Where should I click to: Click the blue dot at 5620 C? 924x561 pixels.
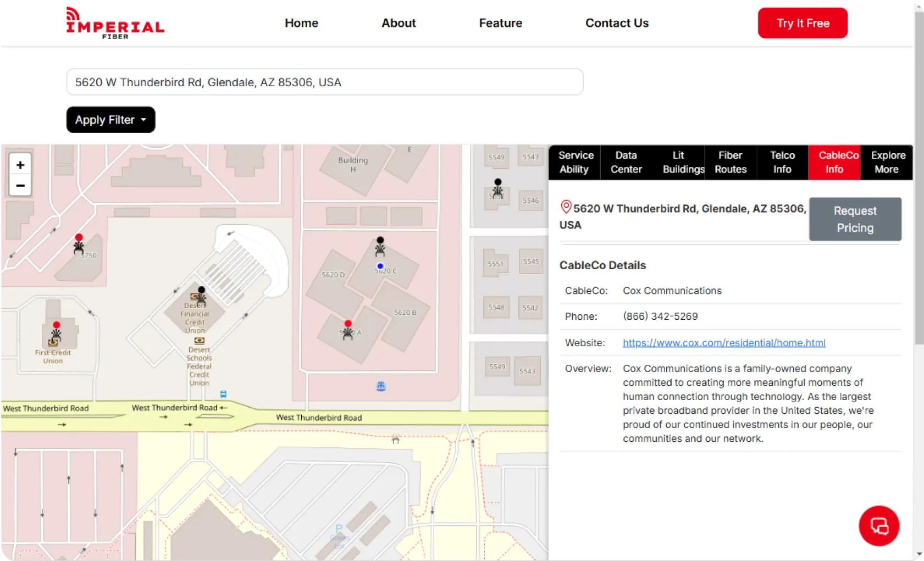(x=380, y=266)
